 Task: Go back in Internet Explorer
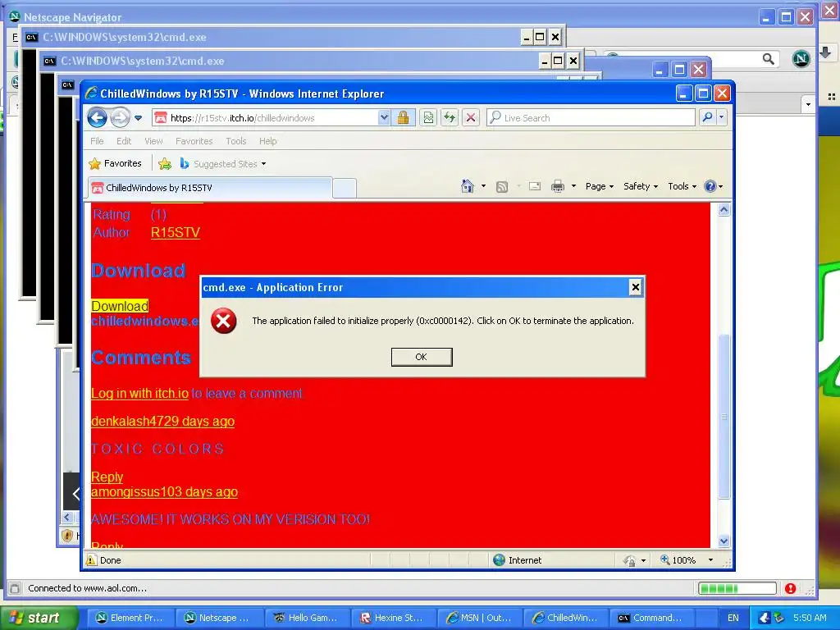click(x=97, y=117)
